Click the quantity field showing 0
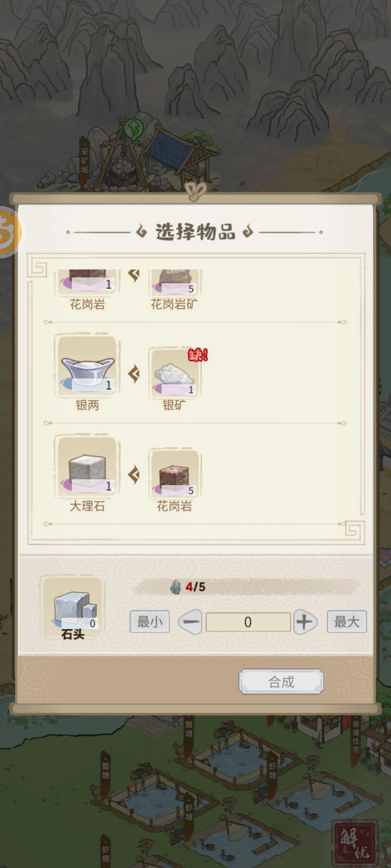Image resolution: width=391 pixels, height=868 pixels. pos(248,622)
